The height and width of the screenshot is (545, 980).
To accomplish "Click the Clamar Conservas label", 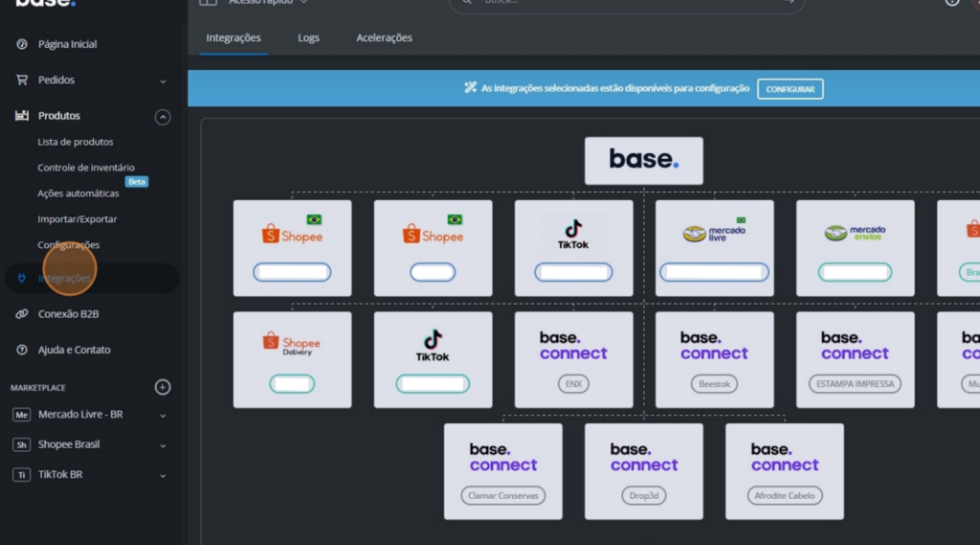I will pos(503,495).
